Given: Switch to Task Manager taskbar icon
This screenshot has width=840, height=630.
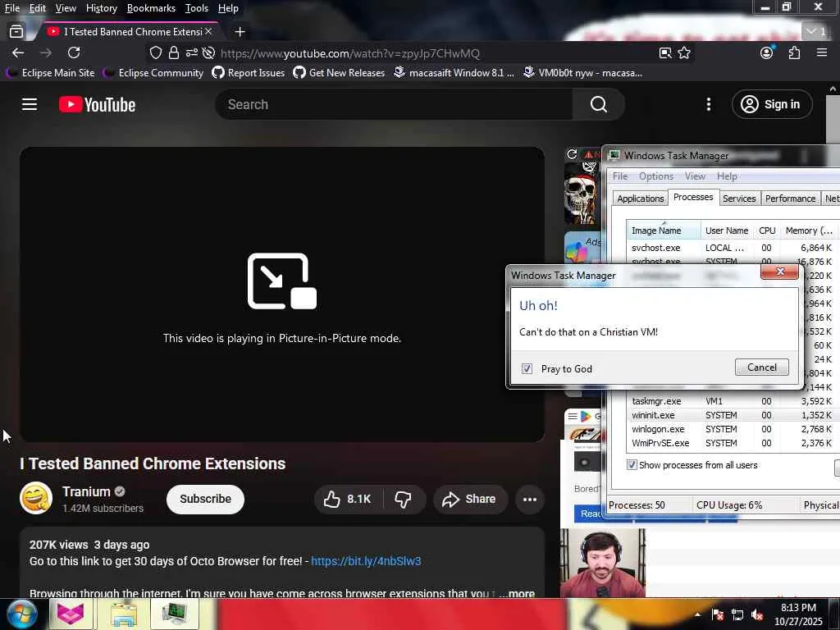Looking at the screenshot, I should point(175,614).
